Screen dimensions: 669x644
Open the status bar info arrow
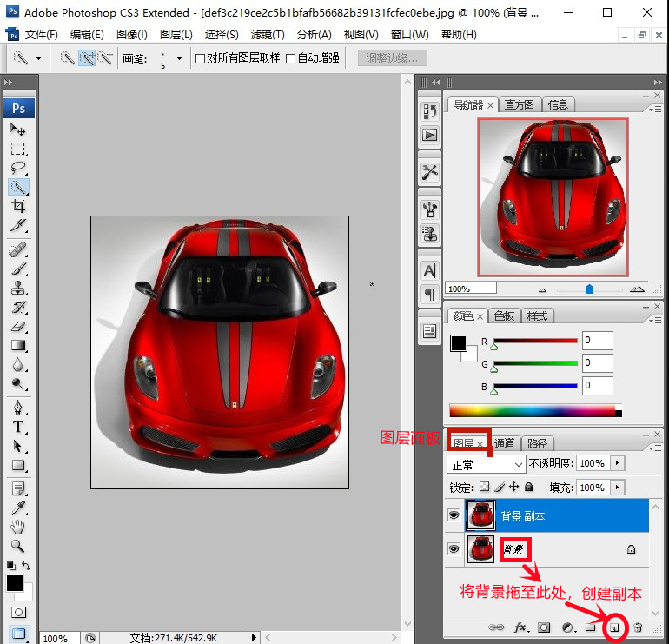click(x=254, y=638)
